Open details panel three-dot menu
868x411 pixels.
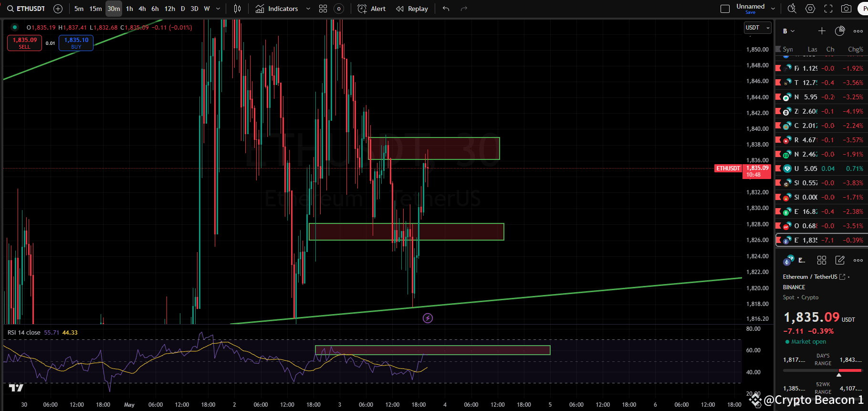pyautogui.click(x=858, y=260)
